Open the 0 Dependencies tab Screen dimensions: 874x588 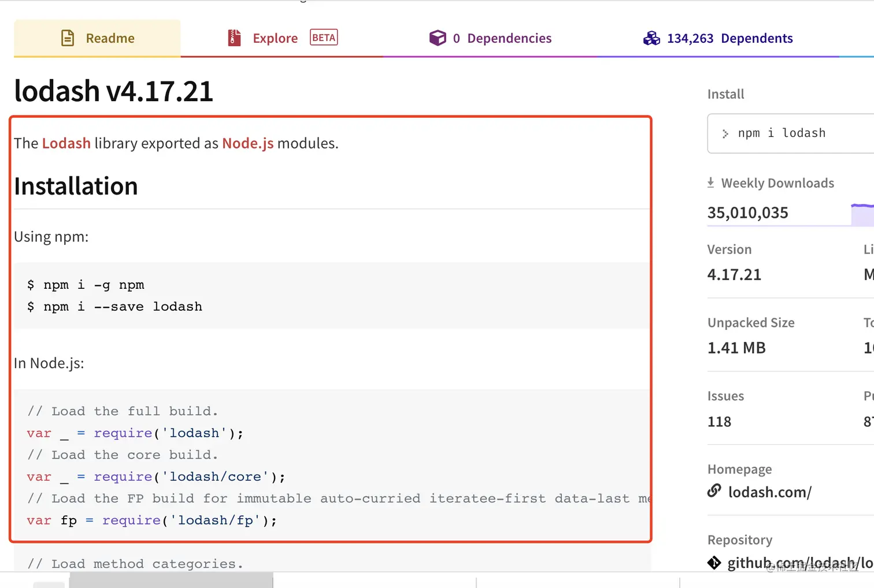point(502,38)
